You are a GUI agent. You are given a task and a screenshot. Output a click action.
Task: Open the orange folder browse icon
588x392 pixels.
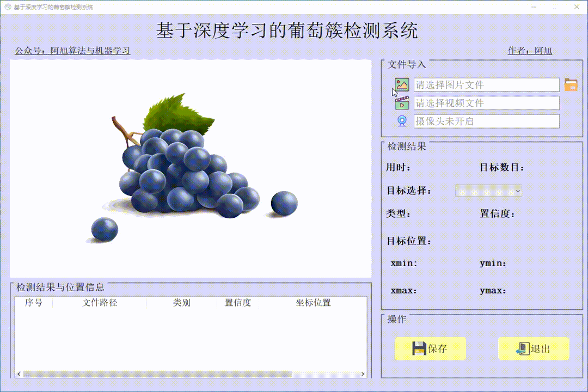tap(571, 85)
